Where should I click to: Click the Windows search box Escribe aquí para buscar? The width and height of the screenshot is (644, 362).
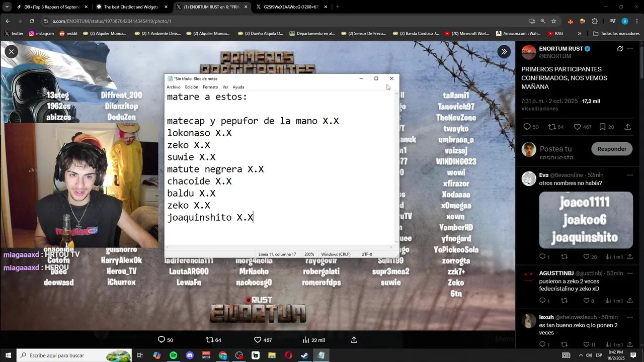click(74, 355)
